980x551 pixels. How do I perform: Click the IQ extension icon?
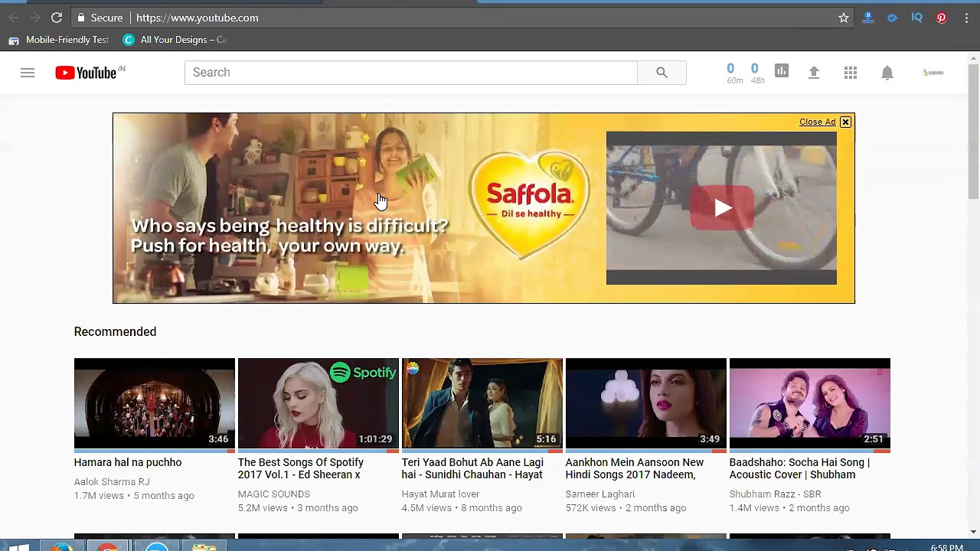click(x=916, y=18)
